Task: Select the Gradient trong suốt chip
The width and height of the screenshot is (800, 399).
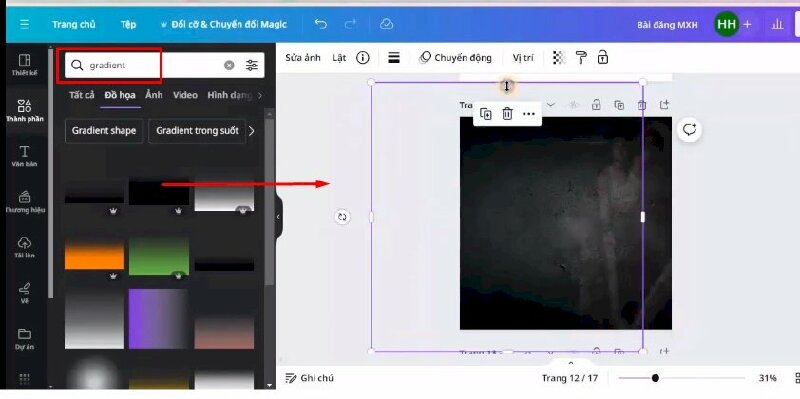Action: pyautogui.click(x=197, y=131)
